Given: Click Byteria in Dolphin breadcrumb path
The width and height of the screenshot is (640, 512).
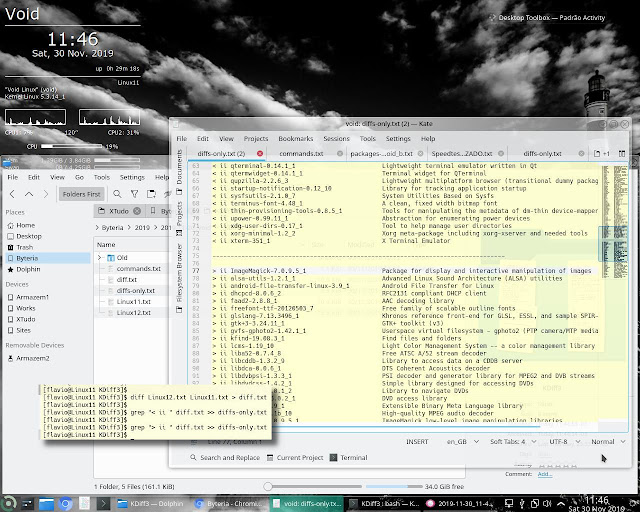Looking at the screenshot, I should coord(112,228).
